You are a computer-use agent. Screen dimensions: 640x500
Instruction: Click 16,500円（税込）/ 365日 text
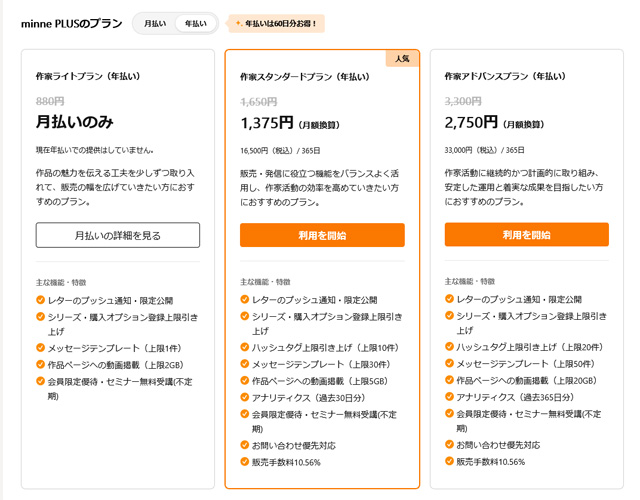point(280,151)
